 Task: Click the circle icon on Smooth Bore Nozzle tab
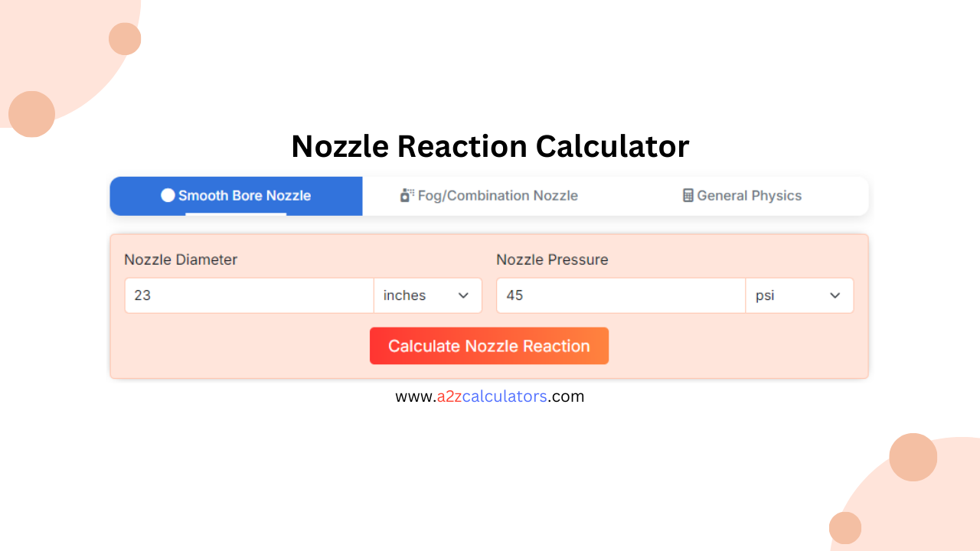(167, 195)
